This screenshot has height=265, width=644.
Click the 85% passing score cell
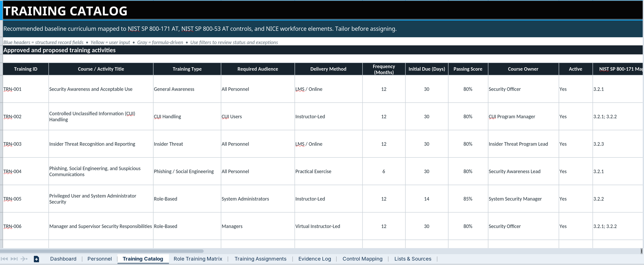[468, 199]
